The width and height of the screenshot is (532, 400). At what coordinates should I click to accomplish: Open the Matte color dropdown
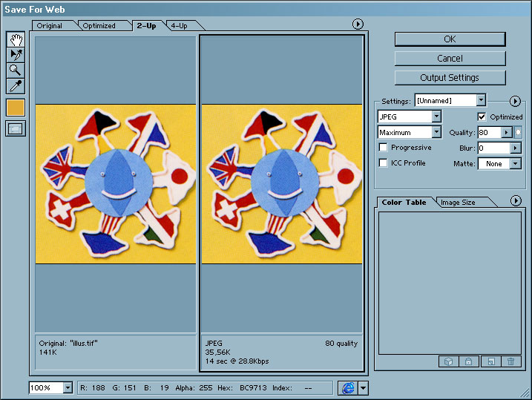click(x=516, y=163)
